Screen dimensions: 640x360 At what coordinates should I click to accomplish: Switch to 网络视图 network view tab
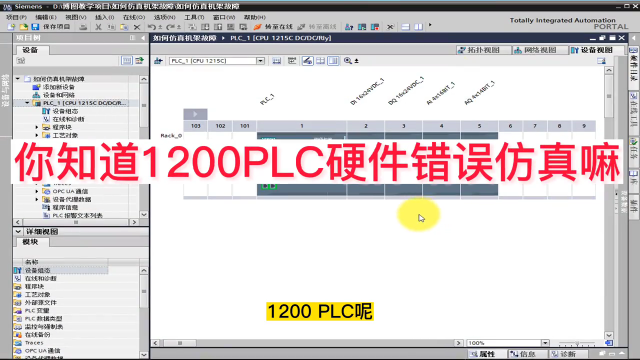540,50
